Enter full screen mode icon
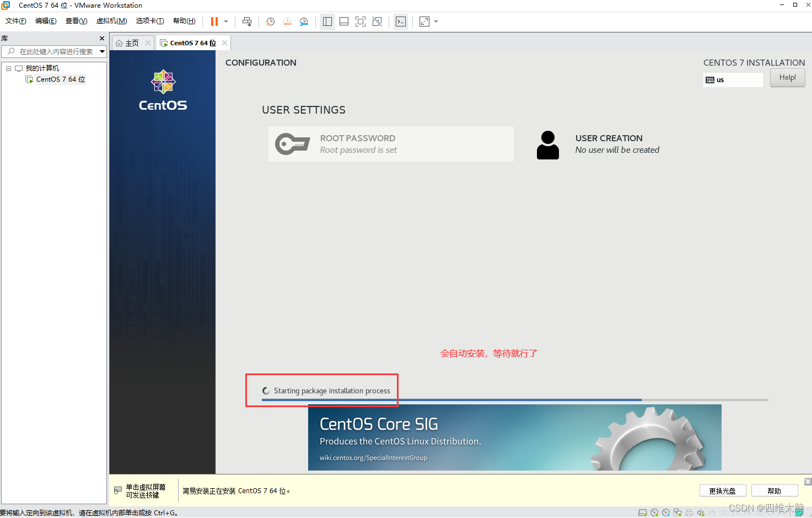Viewport: 812px width, 518px height. [x=361, y=22]
